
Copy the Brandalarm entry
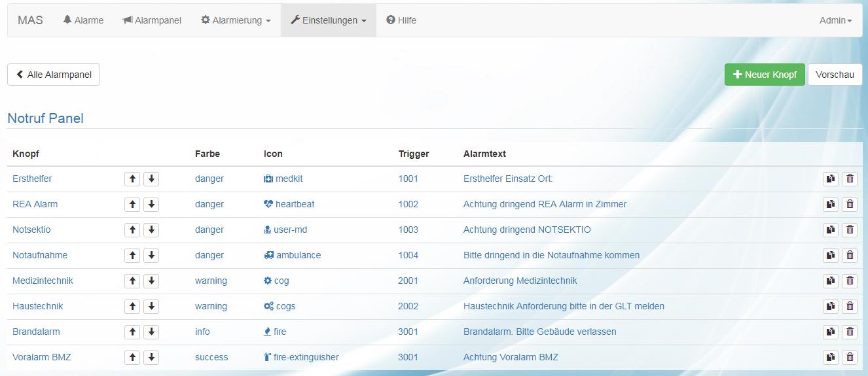pyautogui.click(x=831, y=332)
